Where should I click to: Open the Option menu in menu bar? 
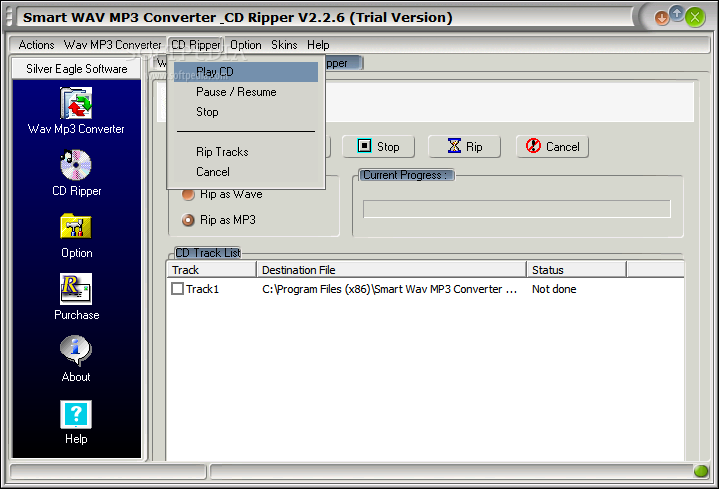click(x=246, y=45)
